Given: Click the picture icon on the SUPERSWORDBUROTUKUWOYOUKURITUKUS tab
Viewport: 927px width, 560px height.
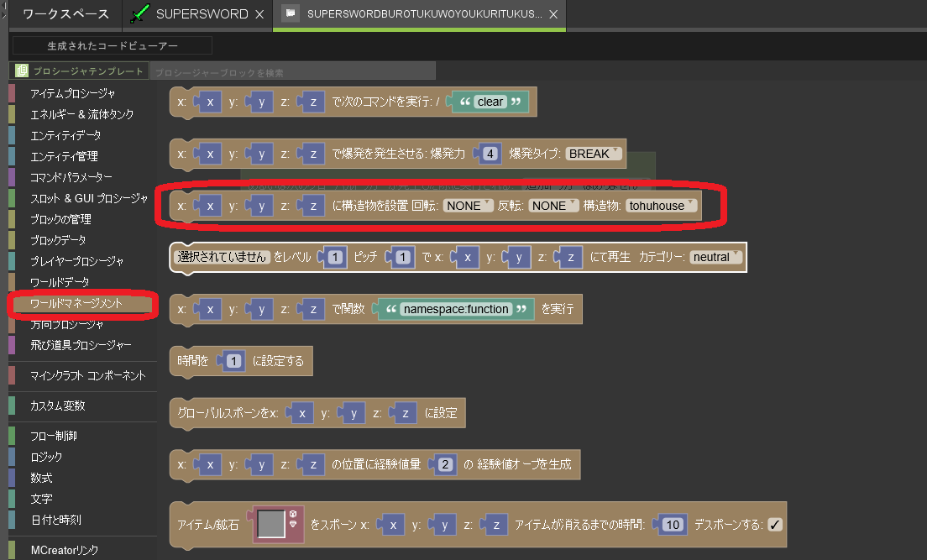Looking at the screenshot, I should (291, 13).
